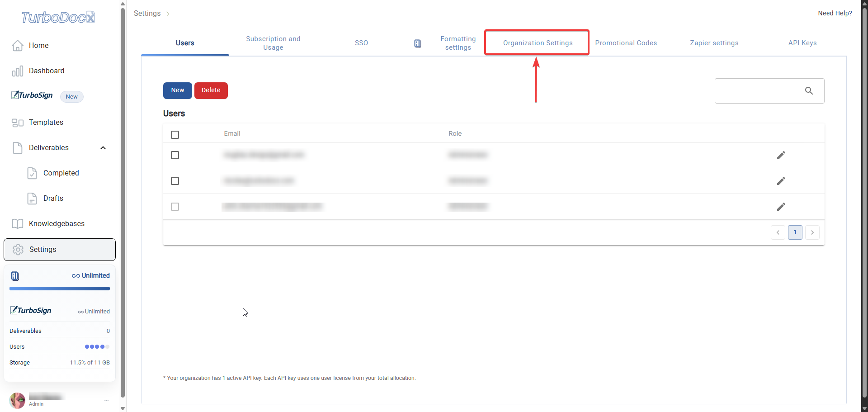Click the search magnifier icon
The width and height of the screenshot is (868, 412).
click(809, 91)
